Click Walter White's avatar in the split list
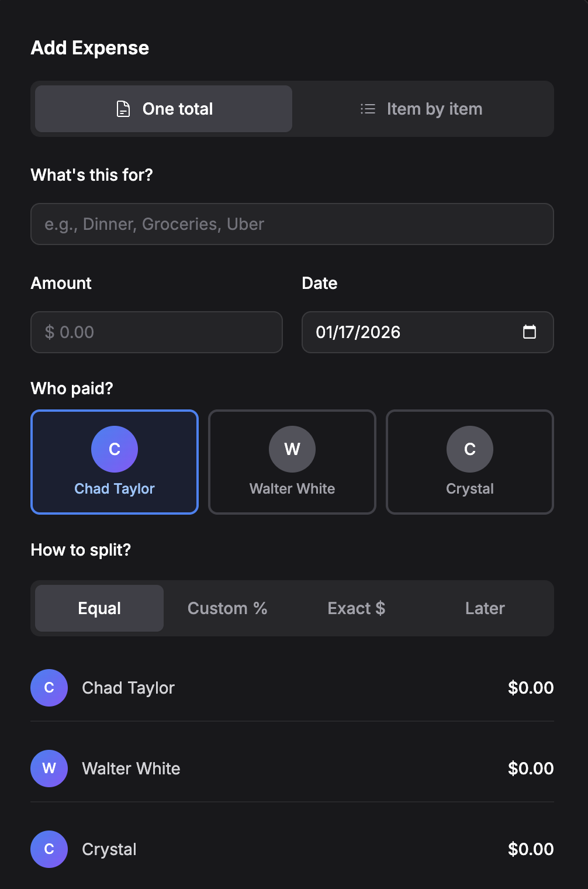 click(49, 769)
